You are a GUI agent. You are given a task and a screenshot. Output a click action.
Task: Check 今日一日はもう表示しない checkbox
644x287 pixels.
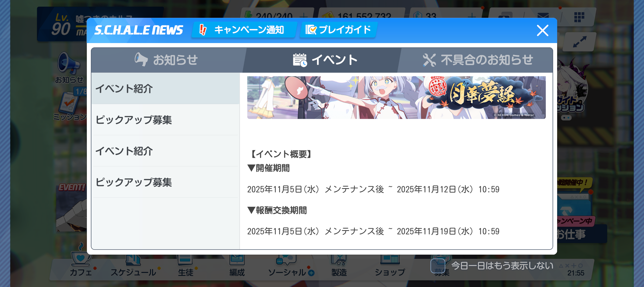(x=438, y=265)
